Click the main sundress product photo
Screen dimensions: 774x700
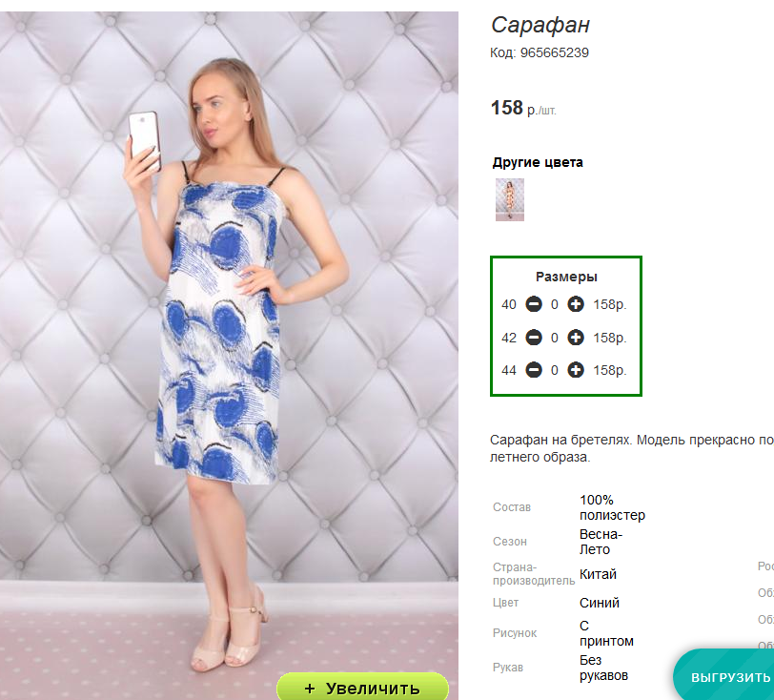click(x=229, y=343)
